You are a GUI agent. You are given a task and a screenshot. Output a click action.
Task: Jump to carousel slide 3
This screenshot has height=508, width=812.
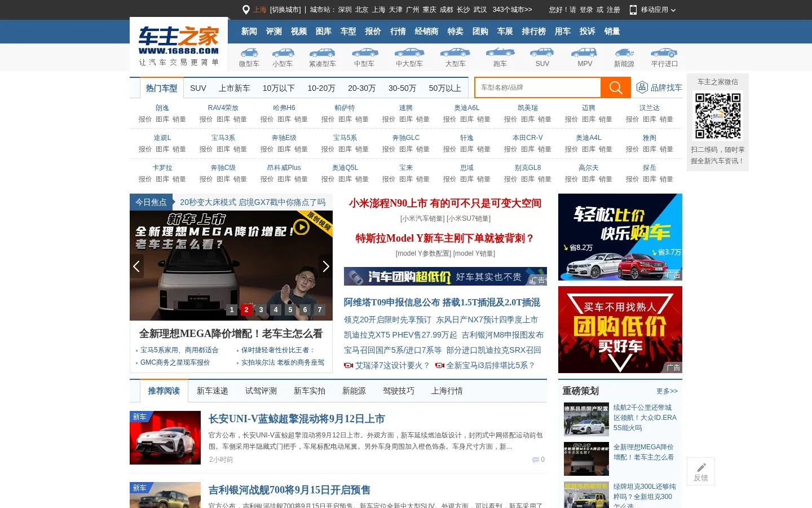[261, 309]
